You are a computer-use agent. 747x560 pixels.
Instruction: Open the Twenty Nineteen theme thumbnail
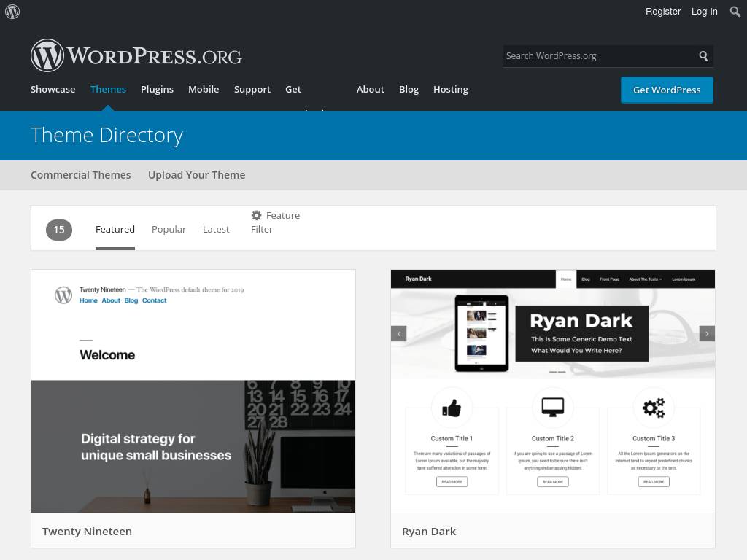point(193,391)
